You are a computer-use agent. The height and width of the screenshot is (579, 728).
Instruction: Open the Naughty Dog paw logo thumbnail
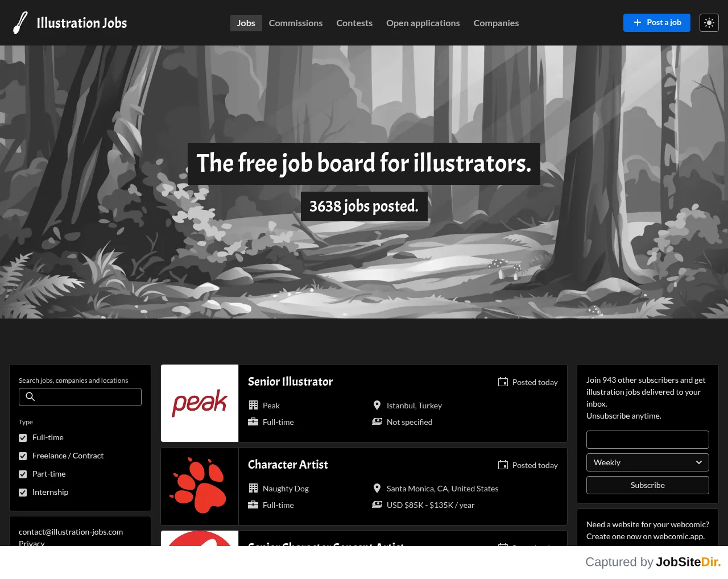pyautogui.click(x=200, y=486)
